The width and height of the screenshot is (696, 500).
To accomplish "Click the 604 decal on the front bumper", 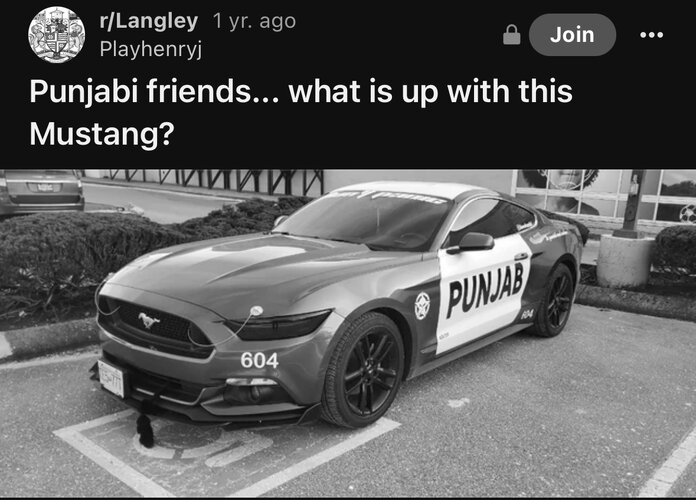I will [x=260, y=360].
